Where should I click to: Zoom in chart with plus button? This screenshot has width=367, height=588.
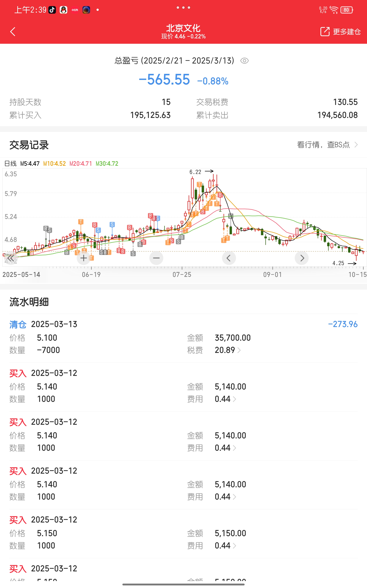[83, 258]
